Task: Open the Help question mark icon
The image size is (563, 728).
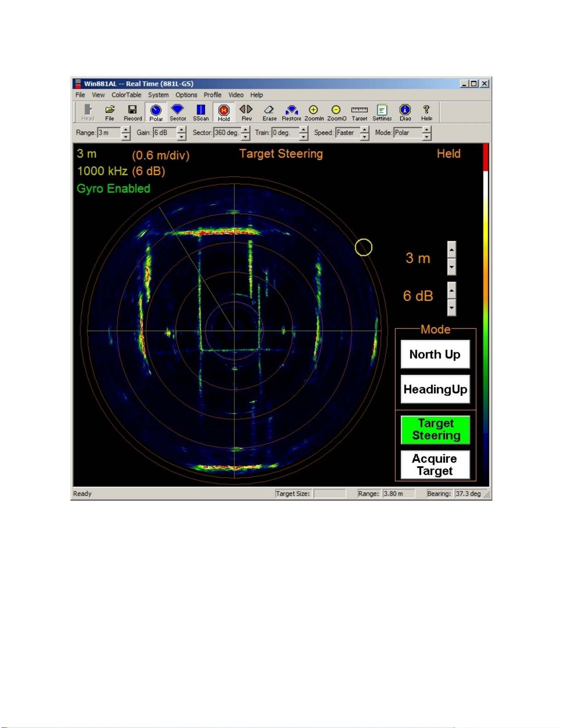Action: click(x=427, y=113)
